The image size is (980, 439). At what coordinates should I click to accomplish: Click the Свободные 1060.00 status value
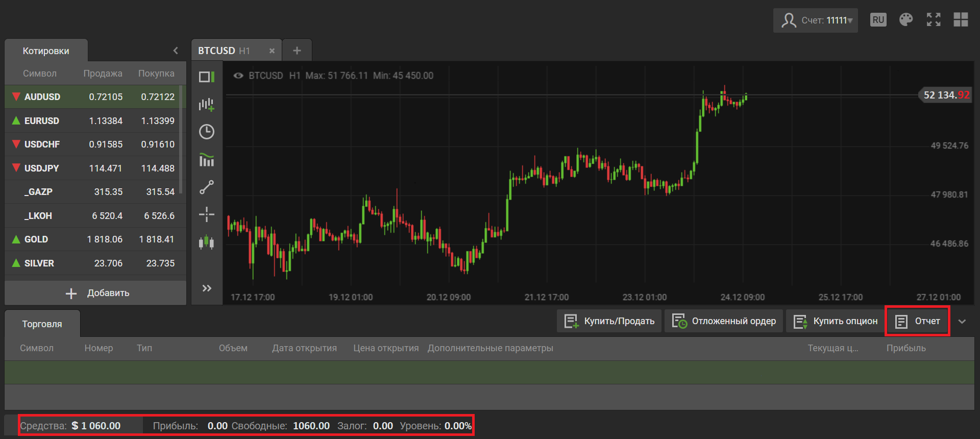click(x=311, y=426)
